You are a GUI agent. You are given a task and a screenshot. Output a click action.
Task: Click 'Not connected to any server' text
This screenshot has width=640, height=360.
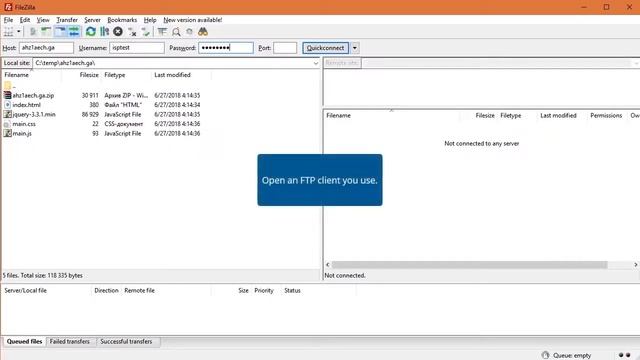coord(482,143)
